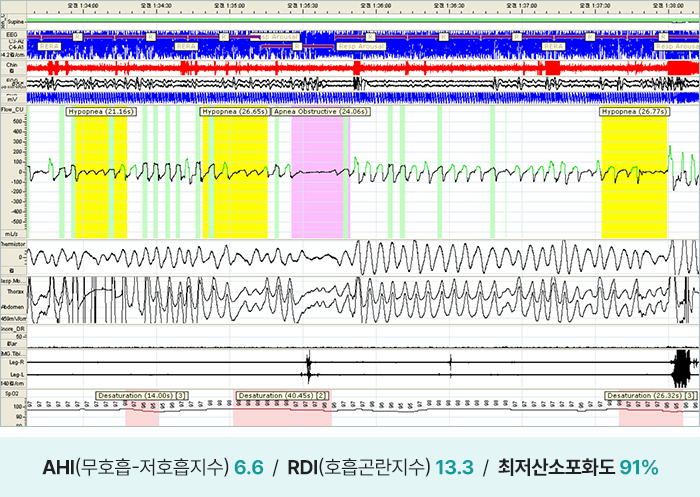The image size is (700, 497).
Task: Select the Supine channel label
Action: [16, 21]
